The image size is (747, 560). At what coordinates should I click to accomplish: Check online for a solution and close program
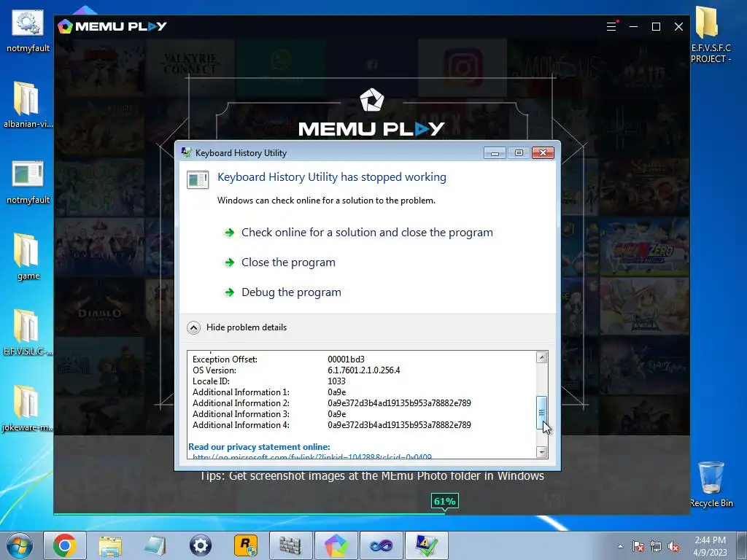(x=368, y=233)
